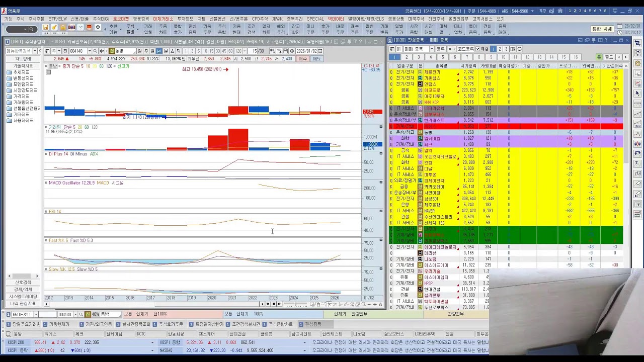Open the ETF/ELW menu
Viewport: 644px width, 362px height.
[x=57, y=19]
